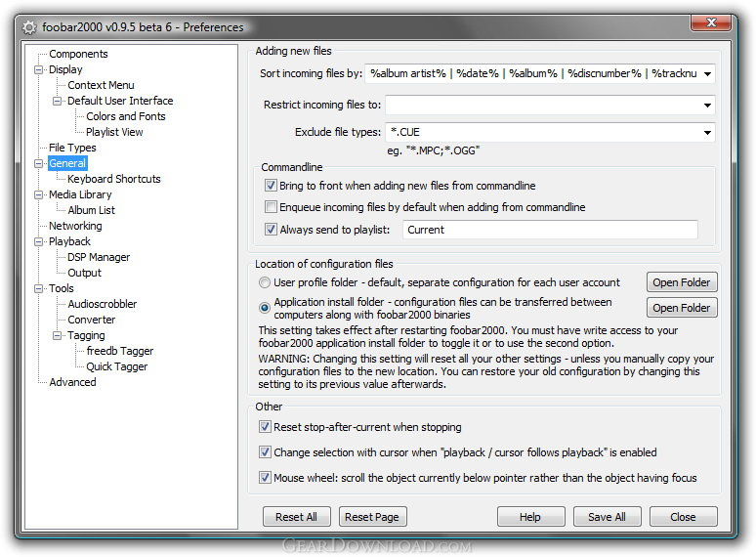Select Display in the tree
This screenshot has width=756, height=557.
(x=65, y=70)
